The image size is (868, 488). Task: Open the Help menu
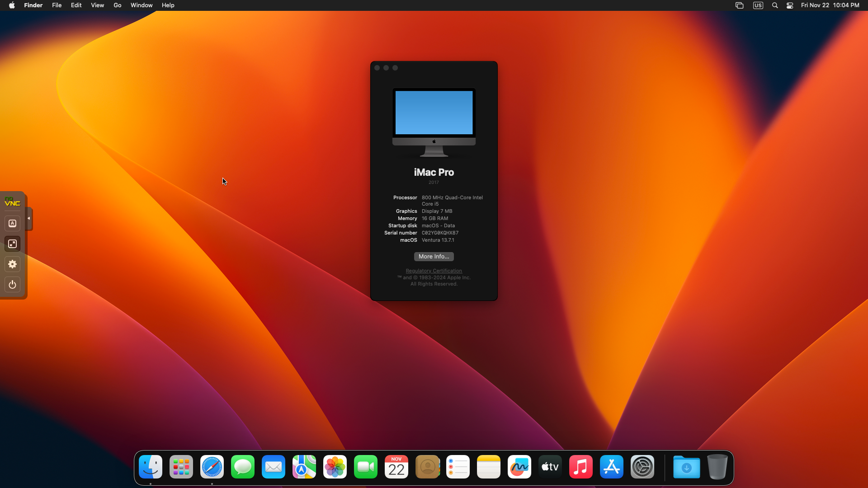click(x=168, y=5)
